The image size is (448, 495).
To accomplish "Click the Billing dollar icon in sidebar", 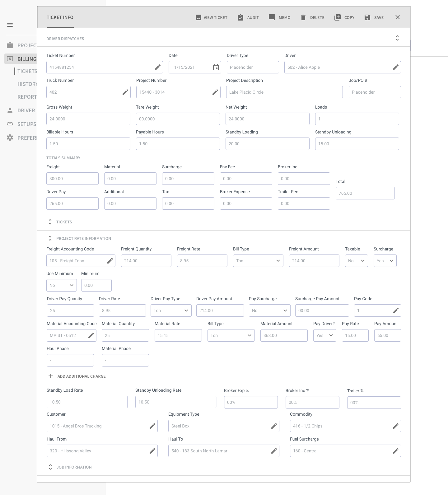I will (x=10, y=59).
